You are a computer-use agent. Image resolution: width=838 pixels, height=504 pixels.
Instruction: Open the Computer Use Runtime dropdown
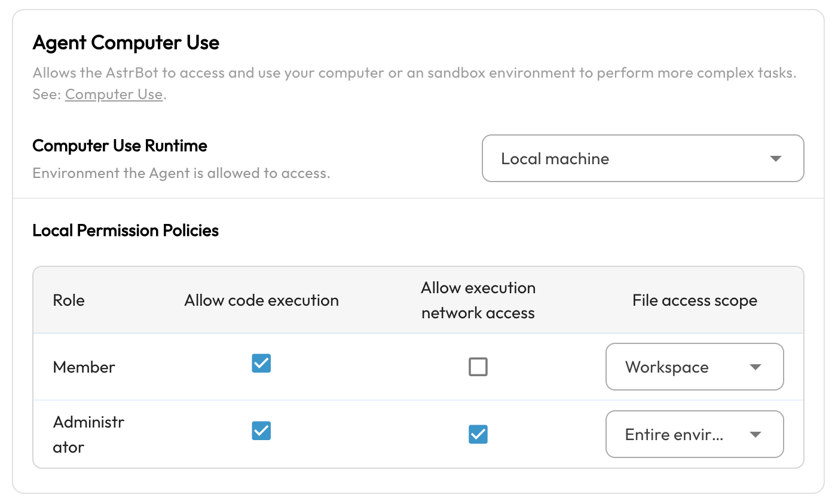pos(643,158)
